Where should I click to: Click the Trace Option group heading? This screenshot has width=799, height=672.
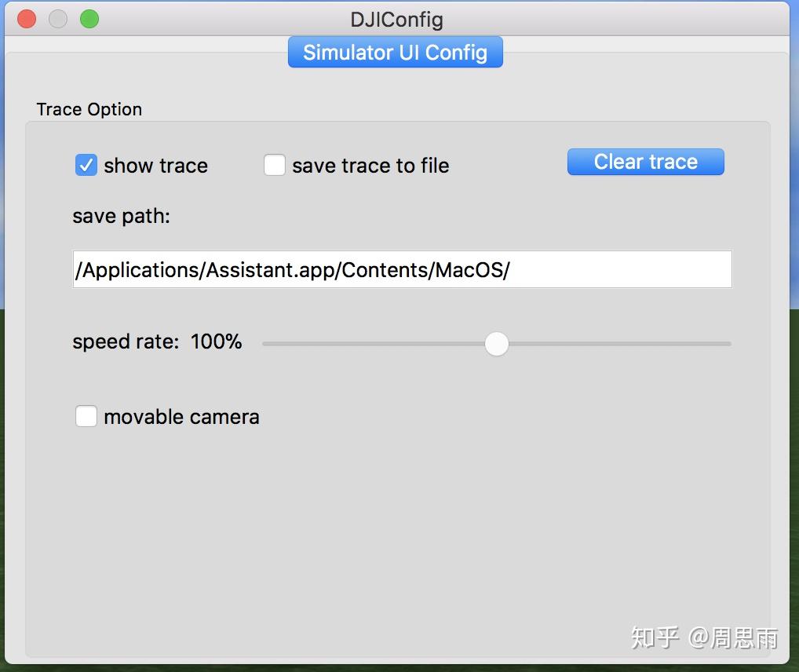(x=89, y=109)
